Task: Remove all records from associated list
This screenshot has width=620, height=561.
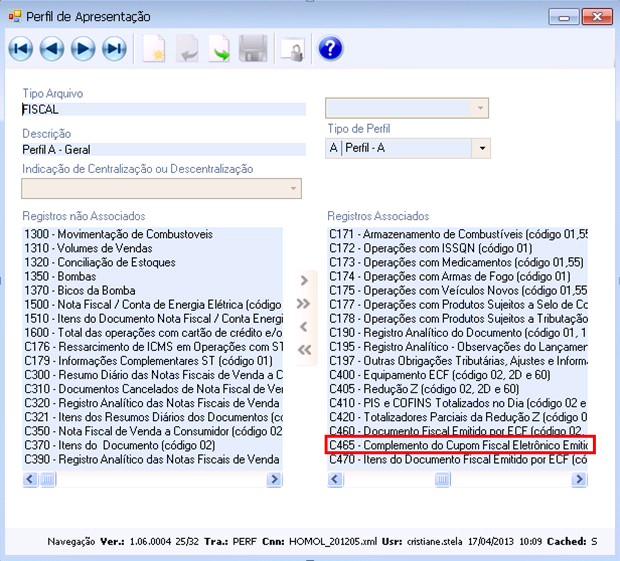Action: [x=305, y=349]
